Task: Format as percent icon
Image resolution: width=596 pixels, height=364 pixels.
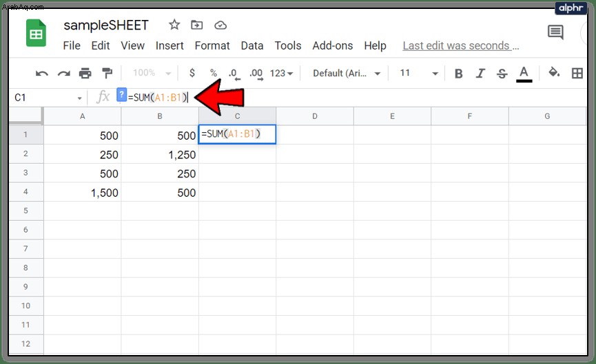Action: [x=213, y=72]
